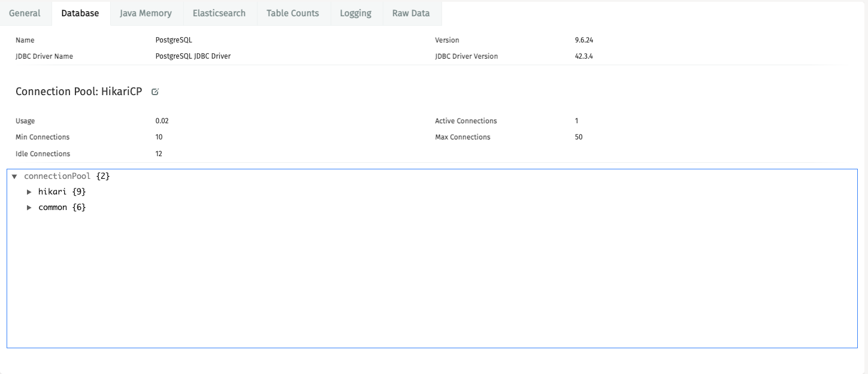Click the JDBC Driver Version 42.3.4
Image resolution: width=868 pixels, height=374 pixels.
point(582,56)
